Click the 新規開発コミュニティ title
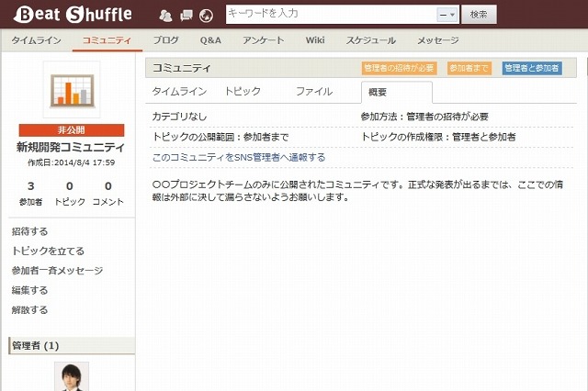 tap(71, 147)
